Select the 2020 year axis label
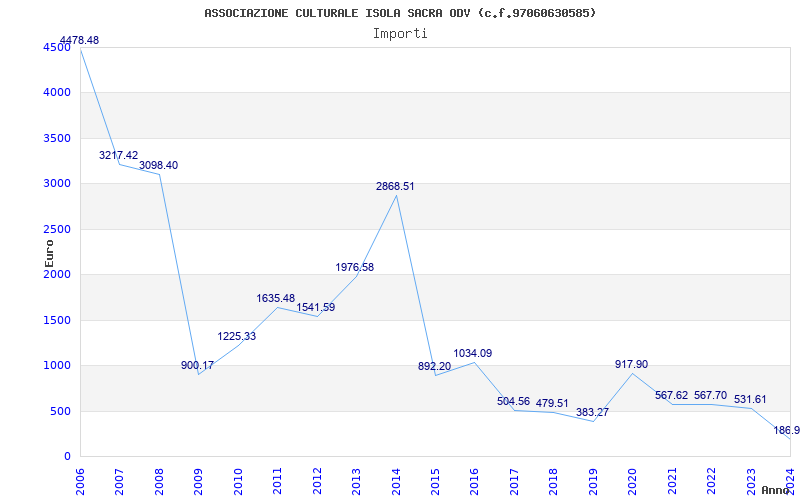The image size is (800, 500). point(632,481)
